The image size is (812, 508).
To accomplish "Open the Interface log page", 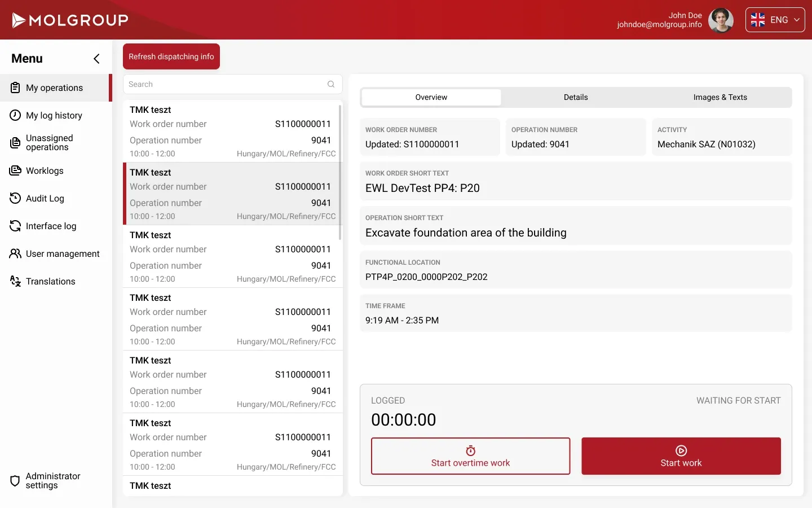I will coord(55,226).
